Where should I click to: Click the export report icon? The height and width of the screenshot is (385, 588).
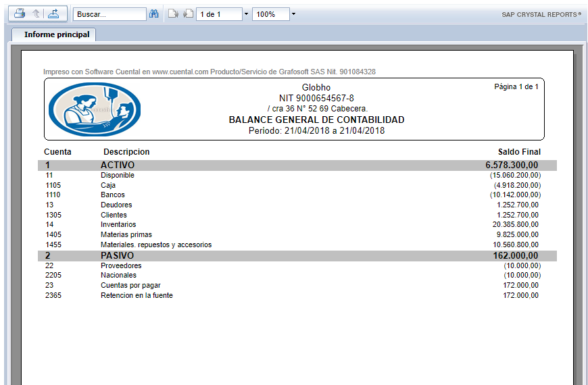pos(54,14)
